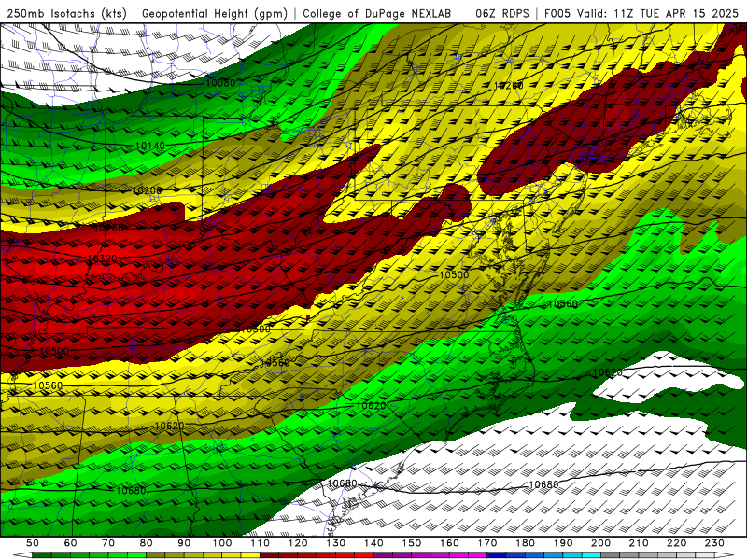Click the 220 knot value on the color scale
This screenshot has height=560, width=747.
pos(676,543)
